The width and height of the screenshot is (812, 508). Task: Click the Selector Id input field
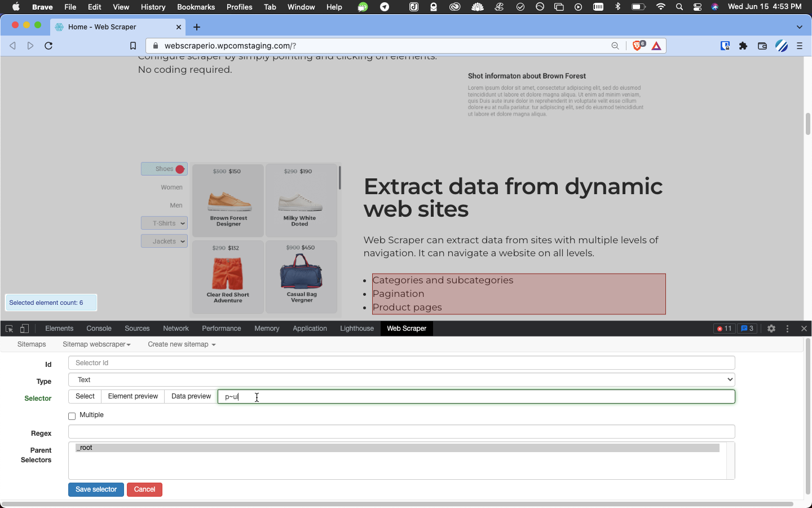point(401,363)
